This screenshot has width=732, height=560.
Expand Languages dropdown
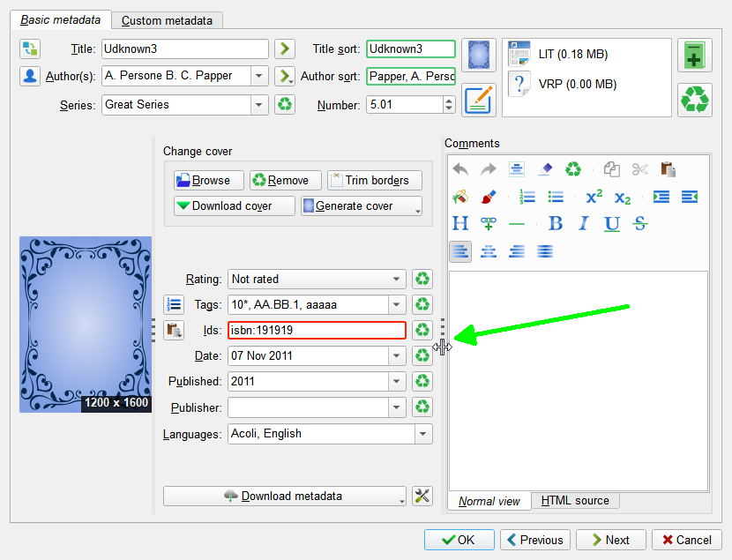tap(423, 434)
